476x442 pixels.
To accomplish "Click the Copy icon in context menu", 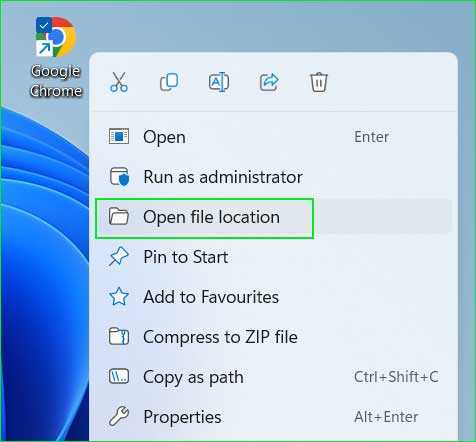I will [x=169, y=82].
